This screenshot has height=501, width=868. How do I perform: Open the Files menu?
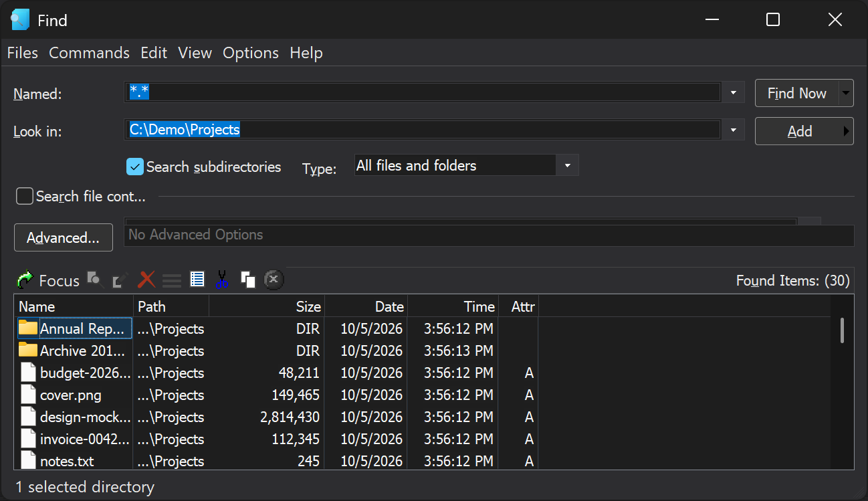(x=23, y=53)
